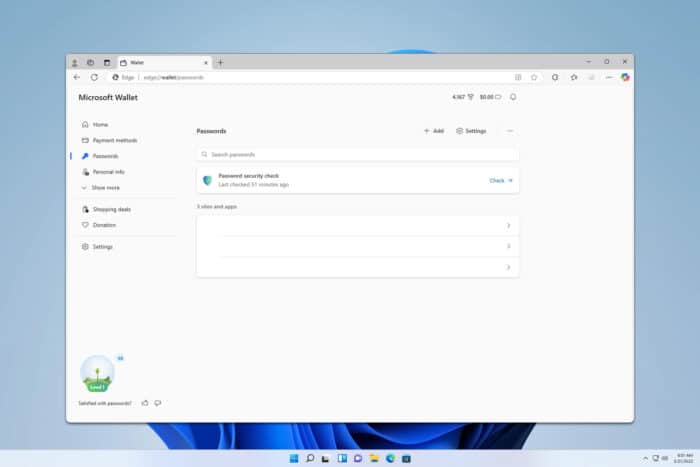Open the rewards points trophy indicator
The height and width of the screenshot is (467, 700).
(462, 97)
